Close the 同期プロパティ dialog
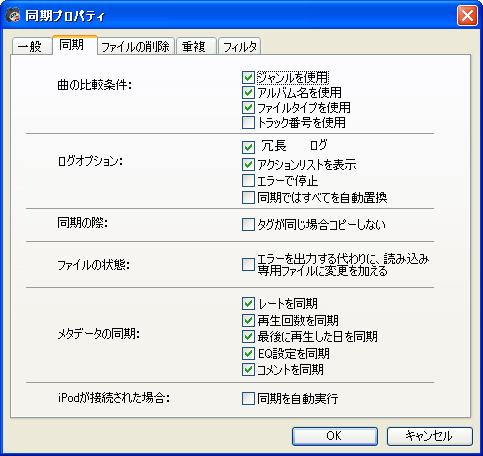Viewport: 483px width, 456px height. (x=467, y=15)
